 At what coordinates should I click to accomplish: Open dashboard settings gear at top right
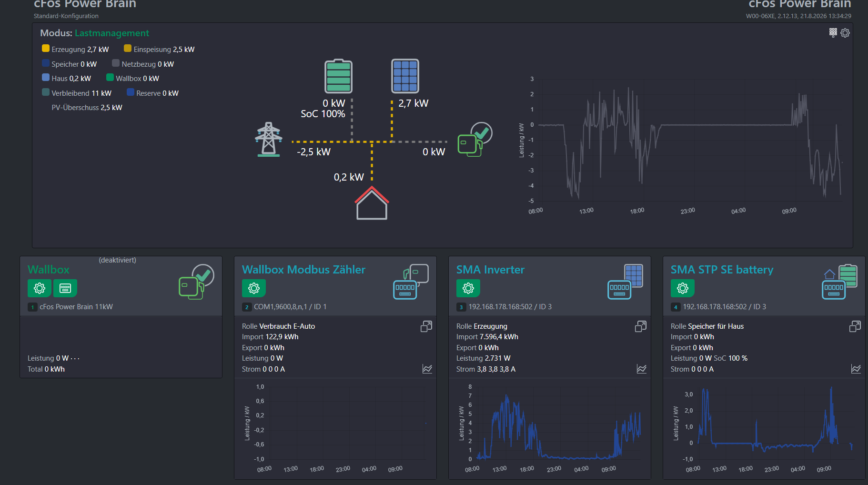tap(845, 33)
